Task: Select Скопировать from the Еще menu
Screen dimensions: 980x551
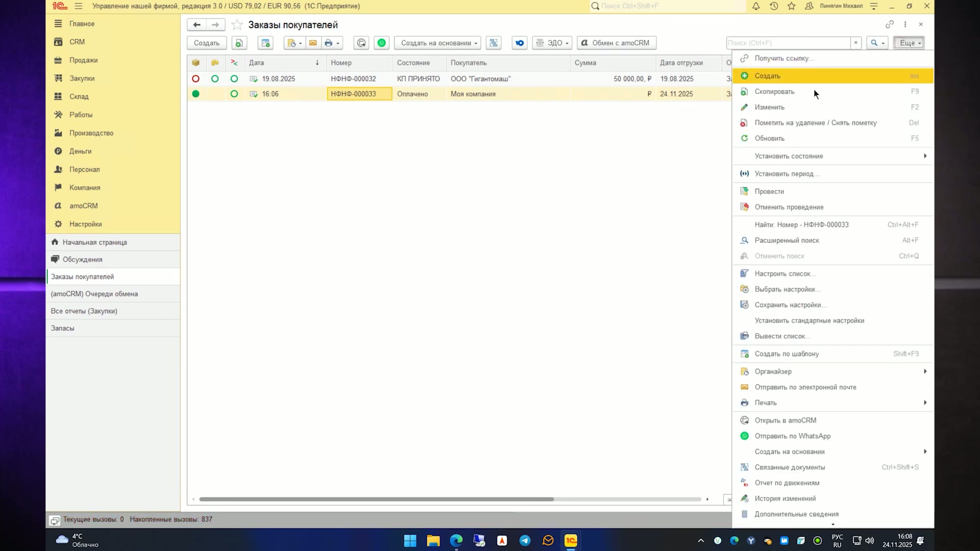Action: (833, 91)
